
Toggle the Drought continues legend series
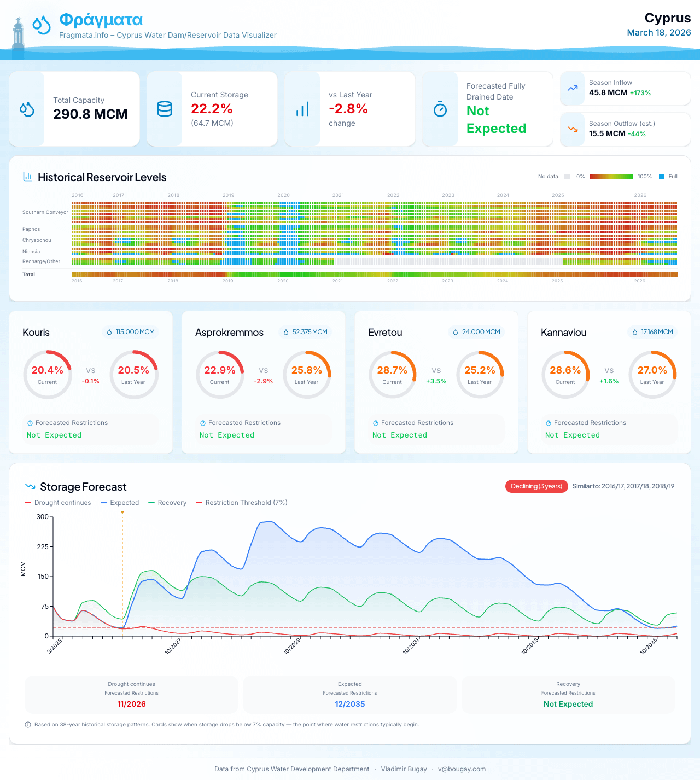pos(58,503)
